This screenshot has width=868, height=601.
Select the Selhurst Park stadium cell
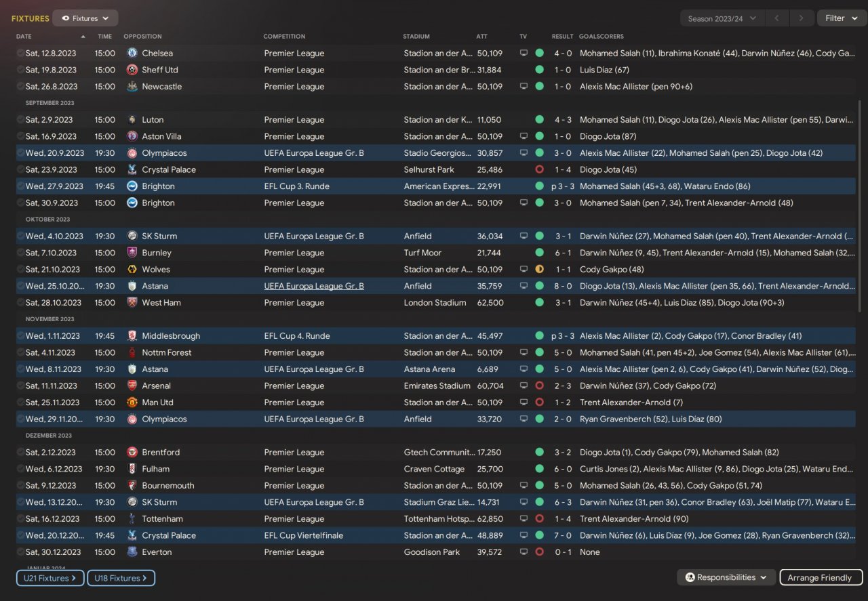[429, 169]
